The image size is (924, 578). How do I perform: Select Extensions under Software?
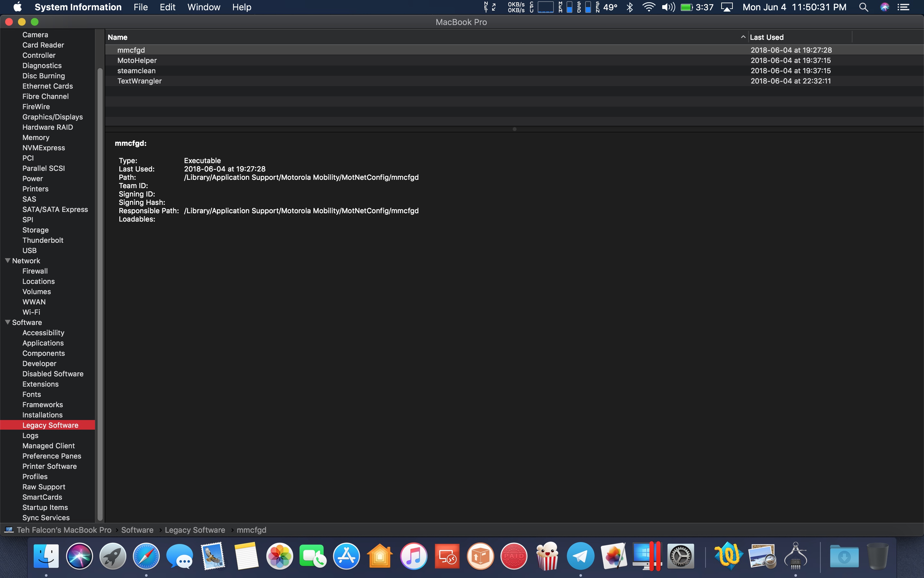tap(40, 384)
